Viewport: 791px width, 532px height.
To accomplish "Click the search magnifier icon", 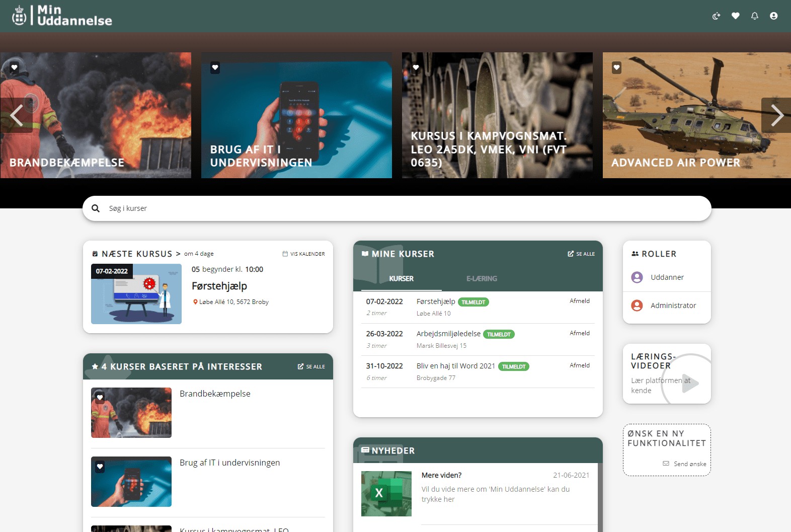I will [x=96, y=208].
